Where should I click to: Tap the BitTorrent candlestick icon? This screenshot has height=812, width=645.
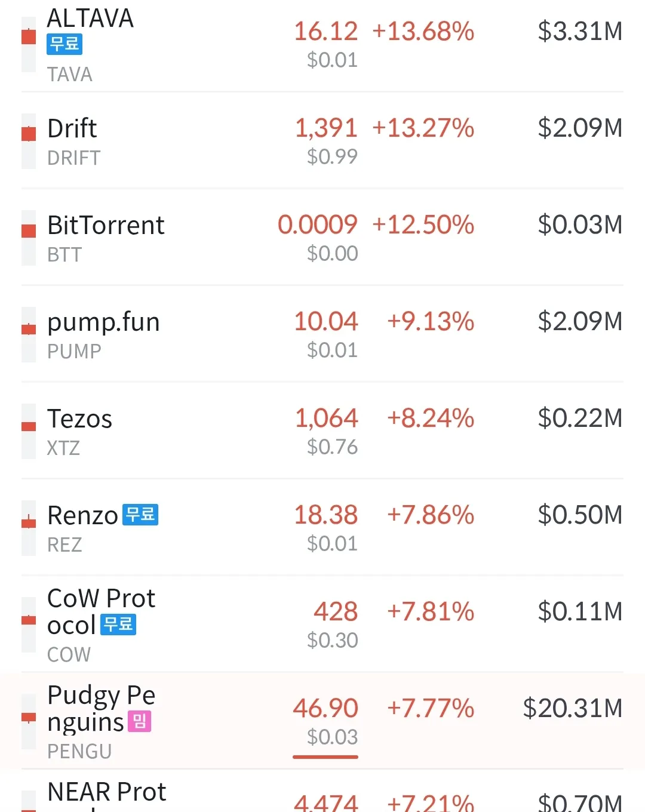[29, 238]
